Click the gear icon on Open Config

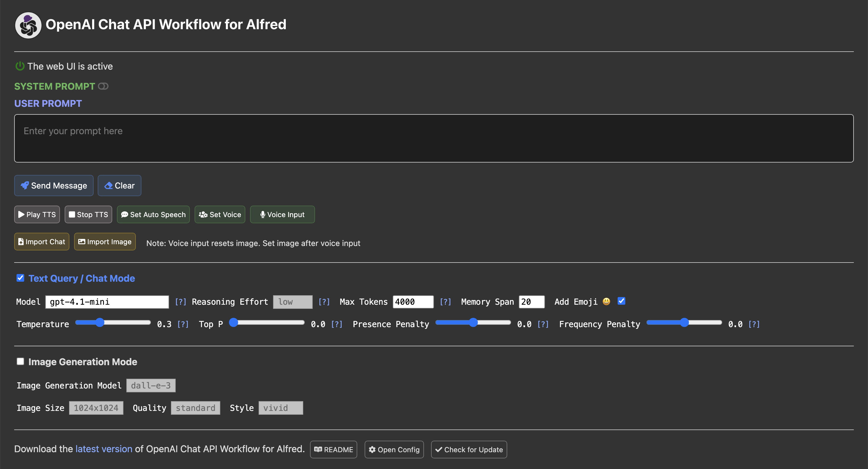click(x=372, y=450)
